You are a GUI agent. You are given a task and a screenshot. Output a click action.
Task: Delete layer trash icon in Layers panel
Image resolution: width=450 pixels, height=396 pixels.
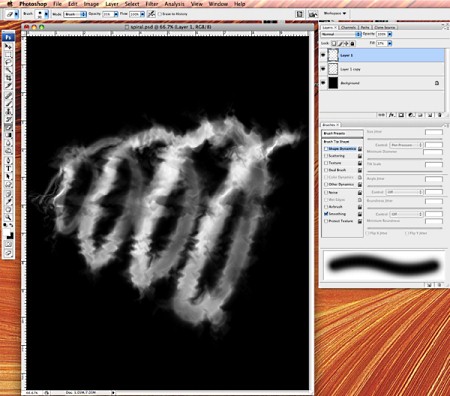click(440, 115)
